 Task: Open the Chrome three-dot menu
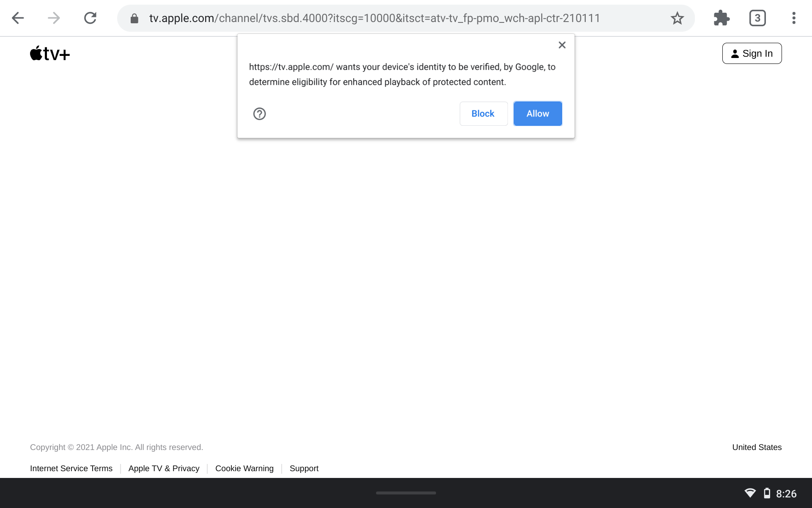(794, 18)
